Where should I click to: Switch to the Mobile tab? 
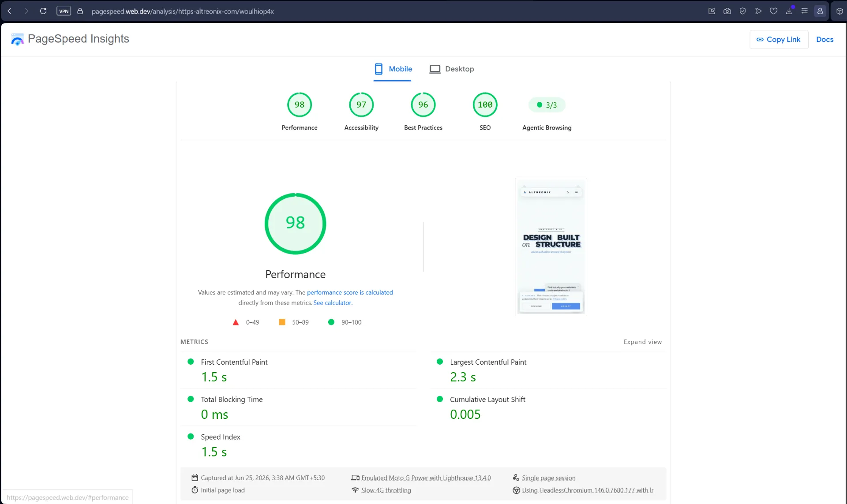coord(393,69)
